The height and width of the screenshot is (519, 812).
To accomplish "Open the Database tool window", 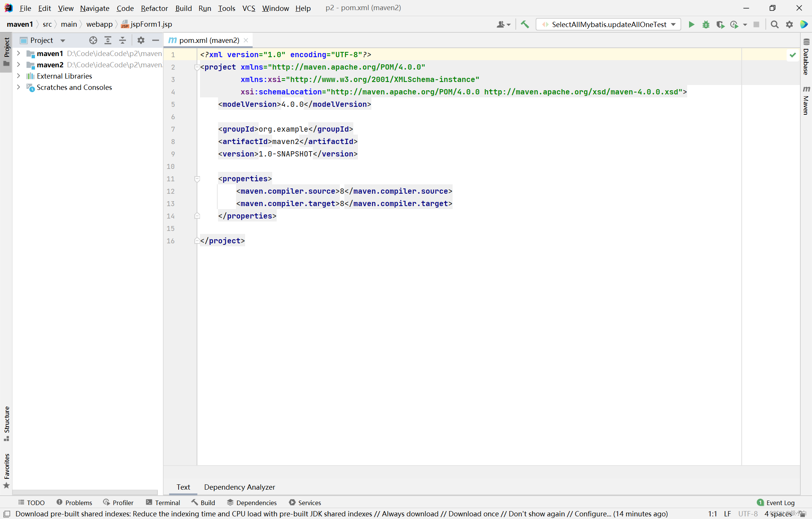I will [x=806, y=57].
